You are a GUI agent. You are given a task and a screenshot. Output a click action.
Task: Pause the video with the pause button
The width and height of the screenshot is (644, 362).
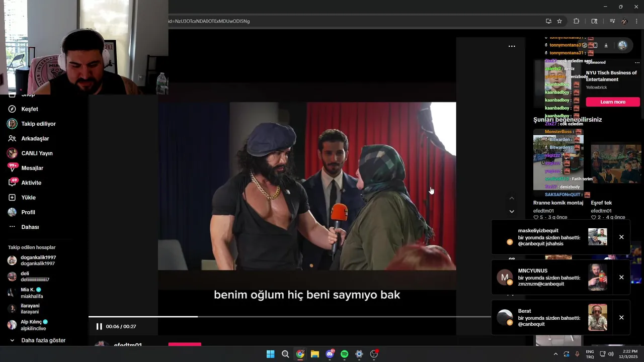(x=99, y=326)
